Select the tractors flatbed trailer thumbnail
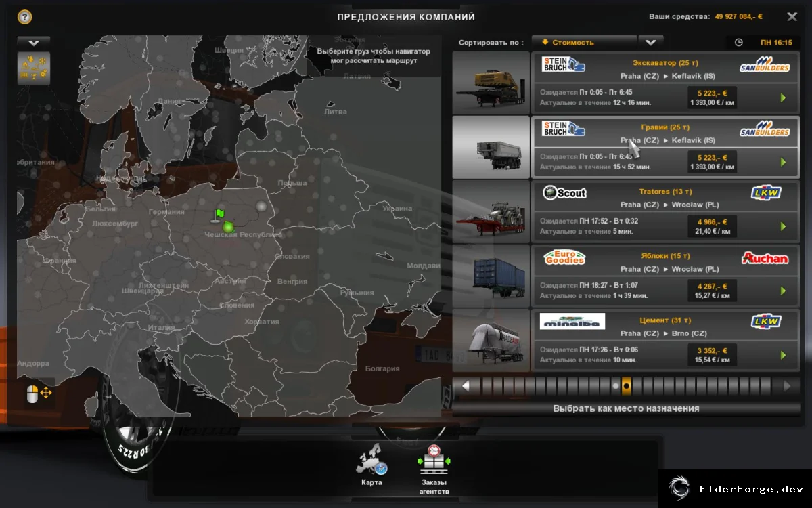Viewport: 812px width, 508px height. [491, 211]
